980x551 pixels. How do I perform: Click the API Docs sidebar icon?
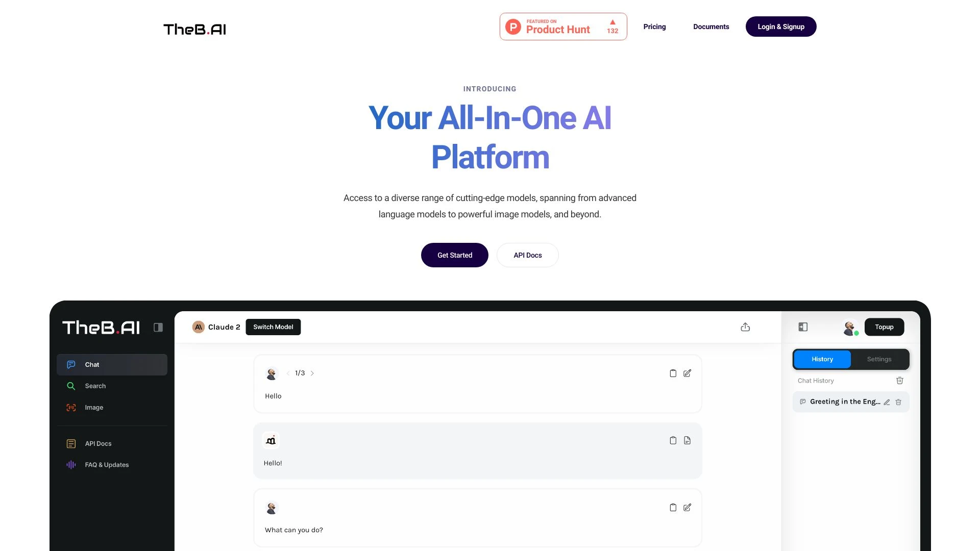tap(70, 443)
